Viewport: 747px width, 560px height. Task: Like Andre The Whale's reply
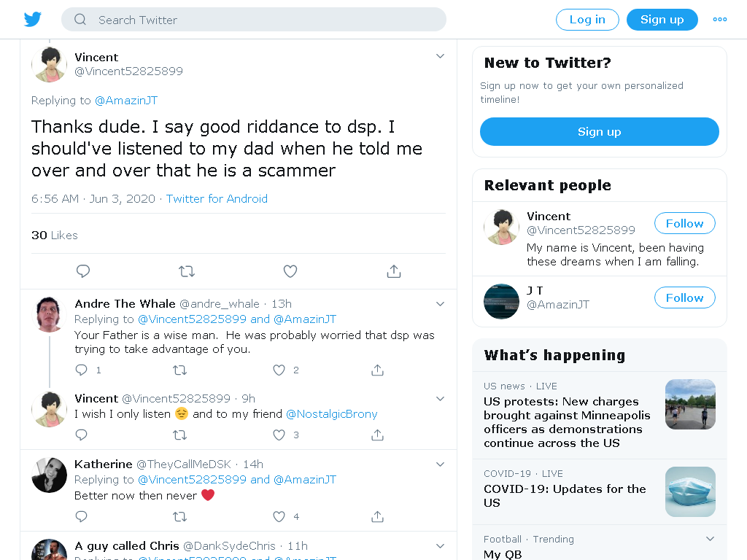(279, 370)
